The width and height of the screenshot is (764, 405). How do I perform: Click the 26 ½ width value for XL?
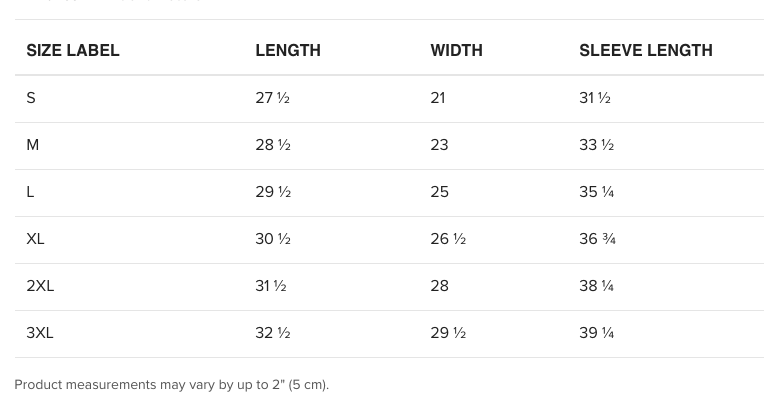coord(448,239)
